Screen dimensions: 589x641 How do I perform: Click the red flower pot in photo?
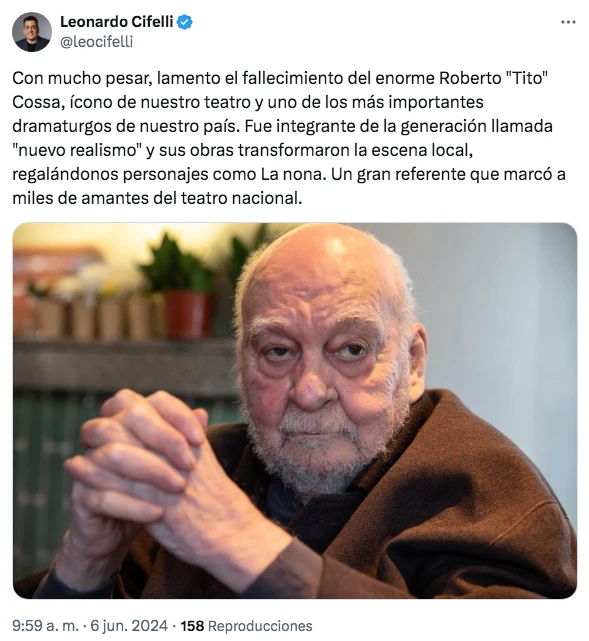click(188, 314)
